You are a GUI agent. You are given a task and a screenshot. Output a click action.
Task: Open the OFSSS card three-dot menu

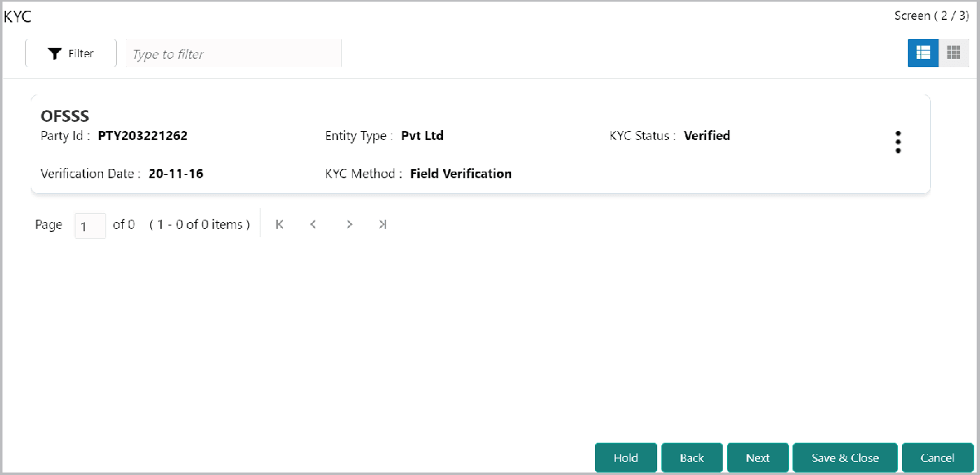(898, 143)
